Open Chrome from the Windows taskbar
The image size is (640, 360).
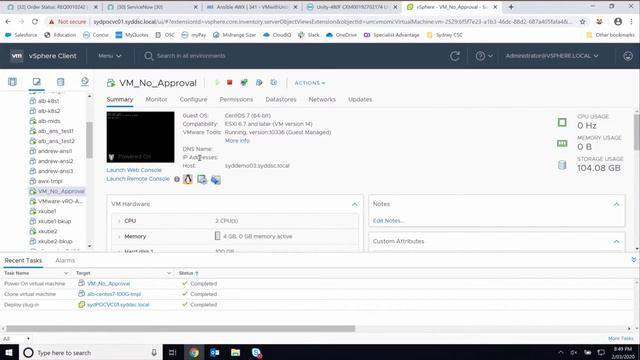194,353
